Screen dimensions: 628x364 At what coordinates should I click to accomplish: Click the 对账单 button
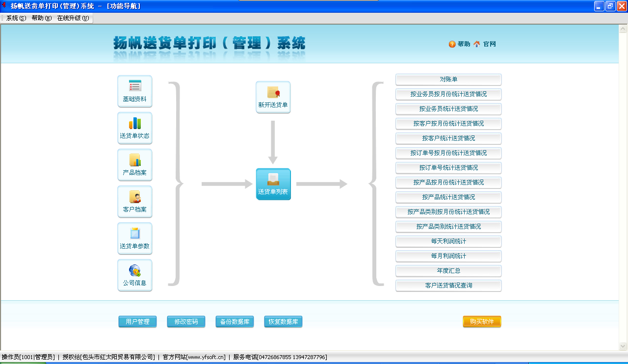(448, 79)
